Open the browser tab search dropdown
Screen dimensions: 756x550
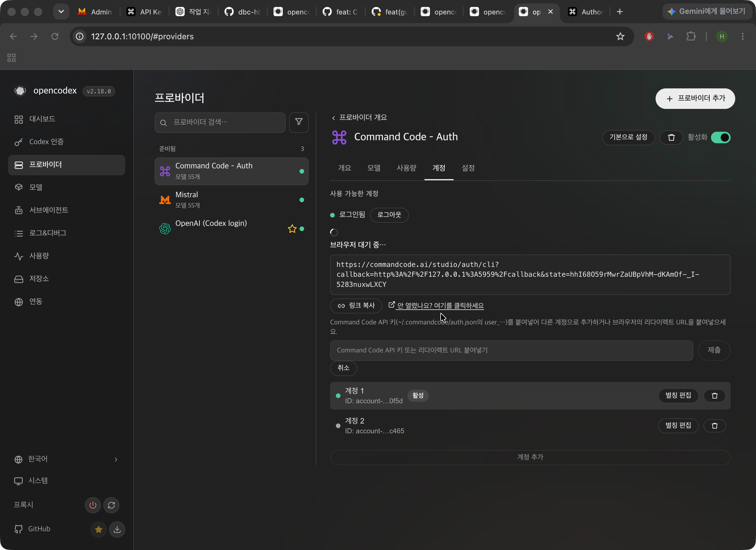tap(61, 12)
